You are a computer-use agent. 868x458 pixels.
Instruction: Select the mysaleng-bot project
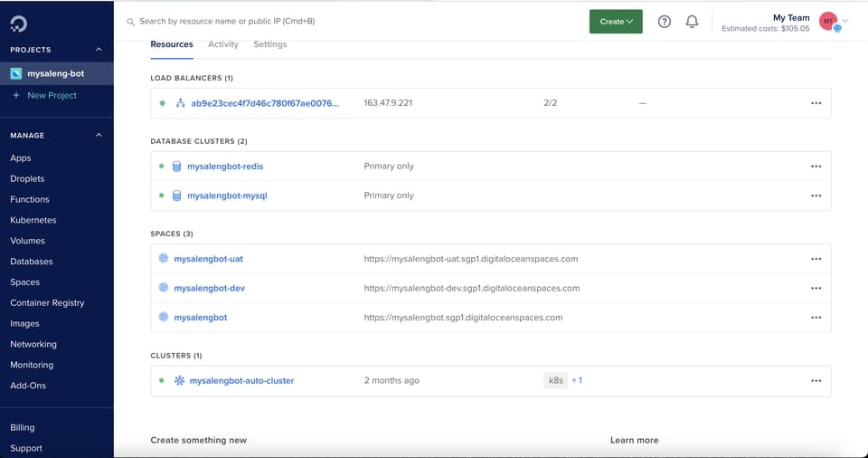56,73
